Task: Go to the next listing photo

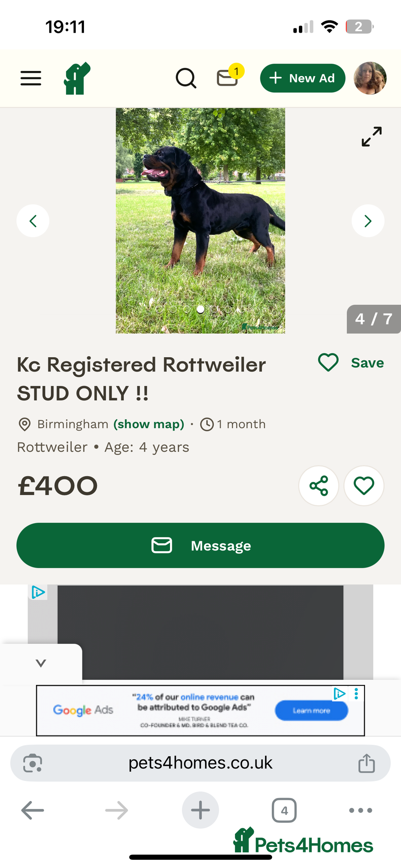Action: click(x=368, y=221)
